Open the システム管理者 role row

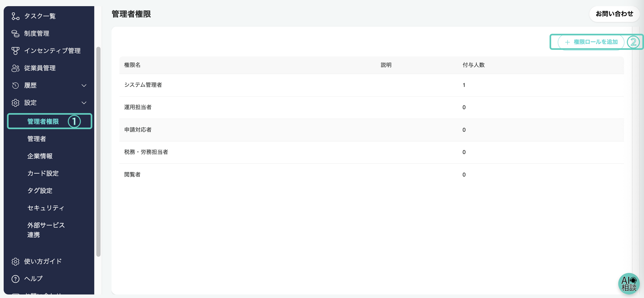(x=143, y=85)
